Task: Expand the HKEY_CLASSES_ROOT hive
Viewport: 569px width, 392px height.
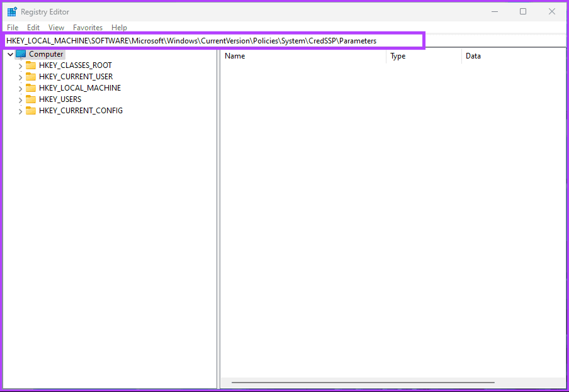Action: click(x=20, y=66)
